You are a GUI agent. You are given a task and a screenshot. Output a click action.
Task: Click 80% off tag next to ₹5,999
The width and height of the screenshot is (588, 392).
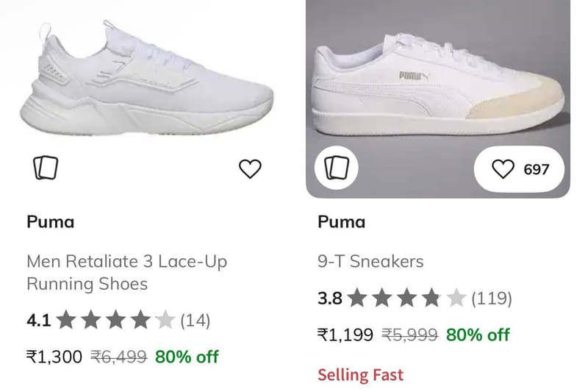click(x=478, y=334)
